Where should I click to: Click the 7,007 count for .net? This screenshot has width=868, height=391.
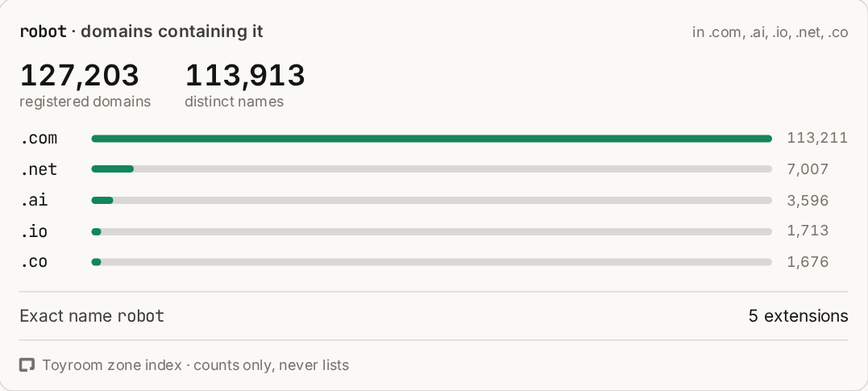[x=808, y=169]
